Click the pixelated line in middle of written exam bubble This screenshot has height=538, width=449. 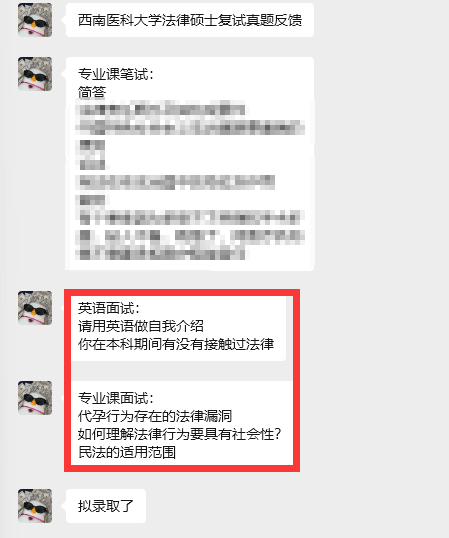tap(177, 182)
